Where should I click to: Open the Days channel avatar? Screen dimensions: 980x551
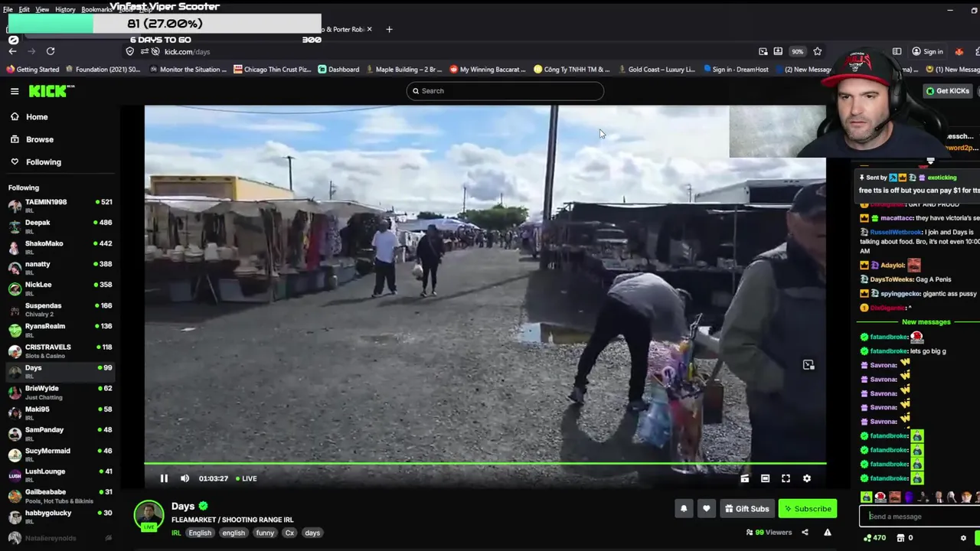(149, 515)
